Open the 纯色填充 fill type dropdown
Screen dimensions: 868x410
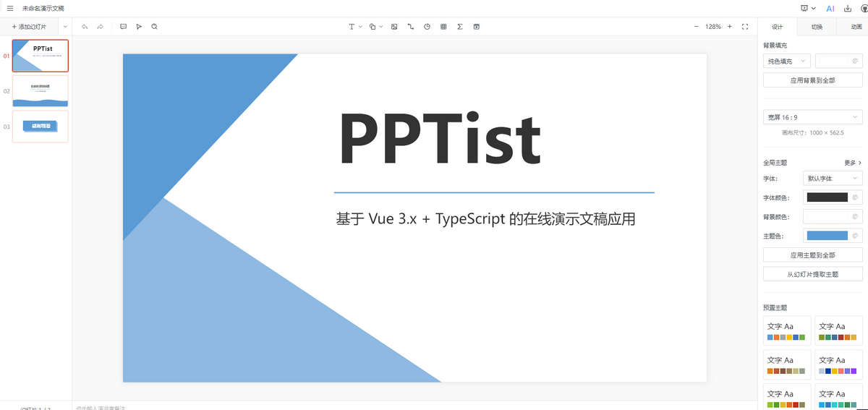pyautogui.click(x=787, y=61)
